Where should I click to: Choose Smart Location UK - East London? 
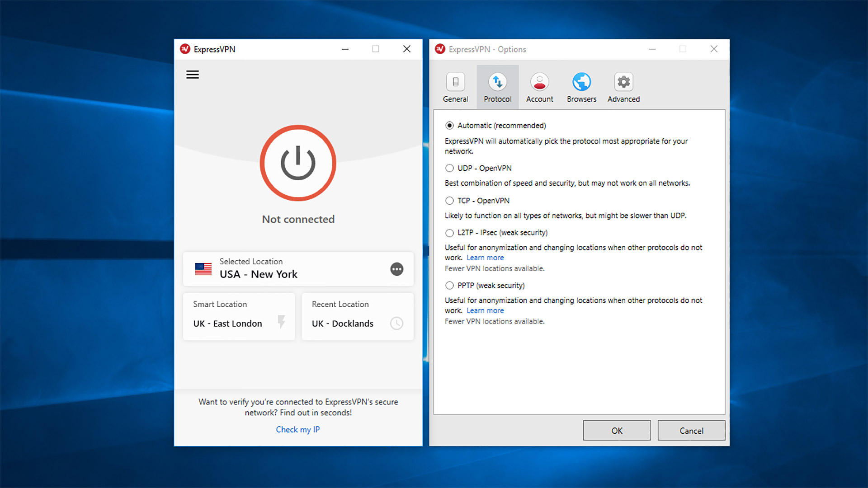click(239, 316)
